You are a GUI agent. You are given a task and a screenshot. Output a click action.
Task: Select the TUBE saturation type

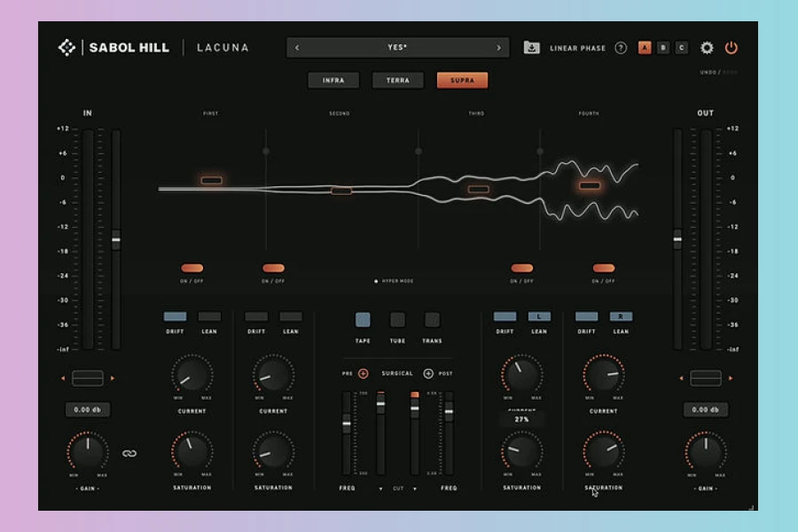[x=397, y=320]
